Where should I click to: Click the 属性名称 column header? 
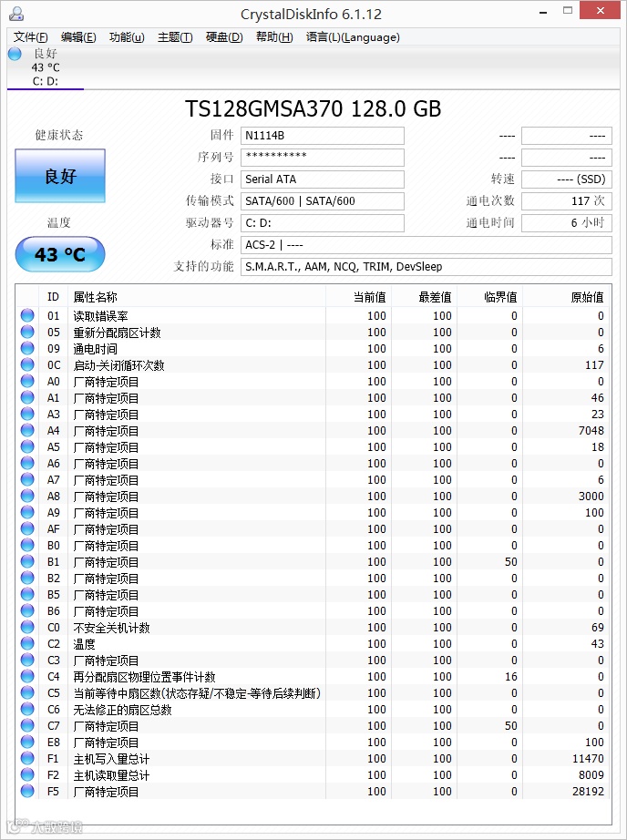click(197, 297)
